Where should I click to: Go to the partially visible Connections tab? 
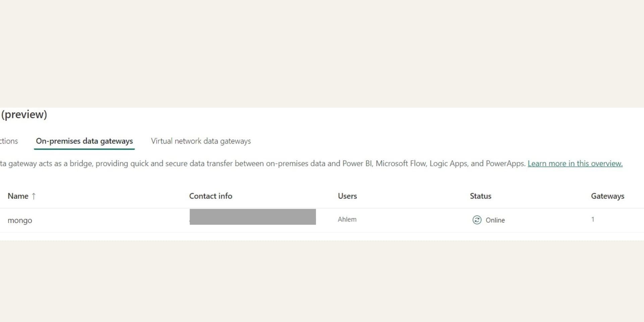pyautogui.click(x=9, y=141)
